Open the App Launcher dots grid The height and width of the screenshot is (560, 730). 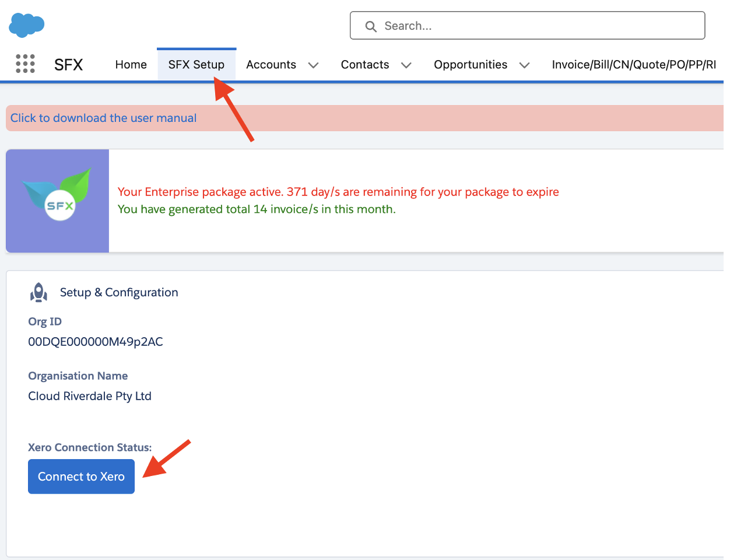pos(25,64)
